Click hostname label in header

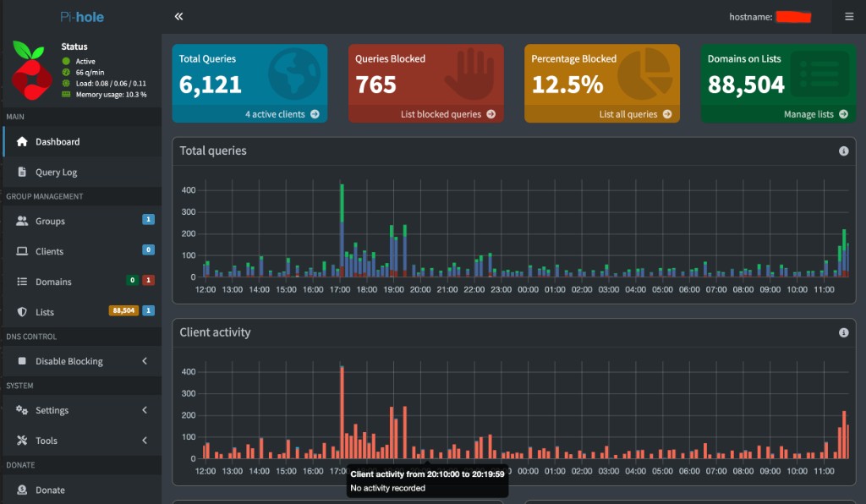click(x=751, y=17)
